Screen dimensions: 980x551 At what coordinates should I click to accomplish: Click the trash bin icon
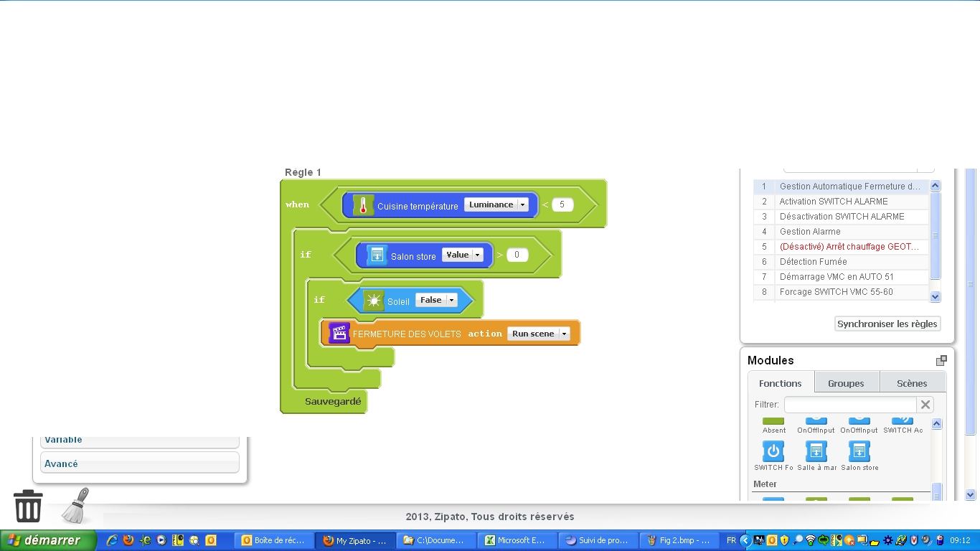click(x=29, y=506)
